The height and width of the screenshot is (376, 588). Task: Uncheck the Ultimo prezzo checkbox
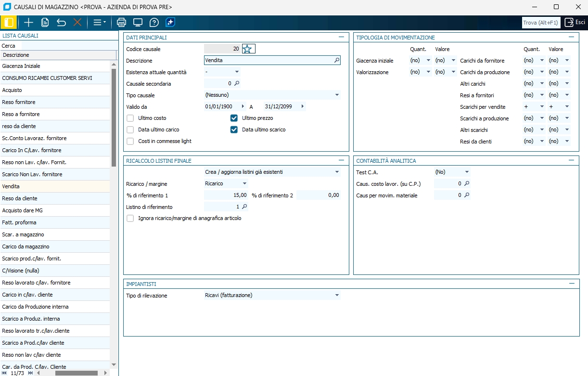234,118
